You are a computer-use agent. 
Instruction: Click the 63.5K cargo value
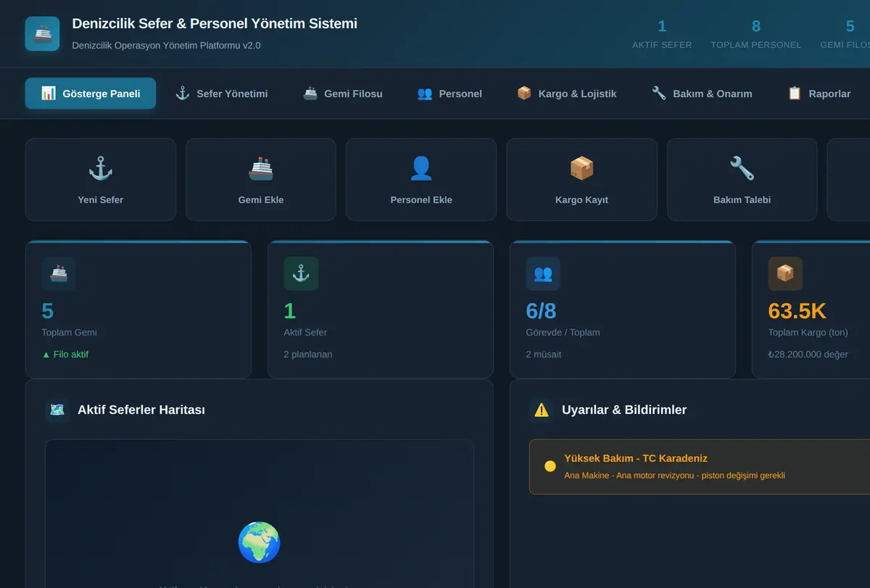(797, 311)
